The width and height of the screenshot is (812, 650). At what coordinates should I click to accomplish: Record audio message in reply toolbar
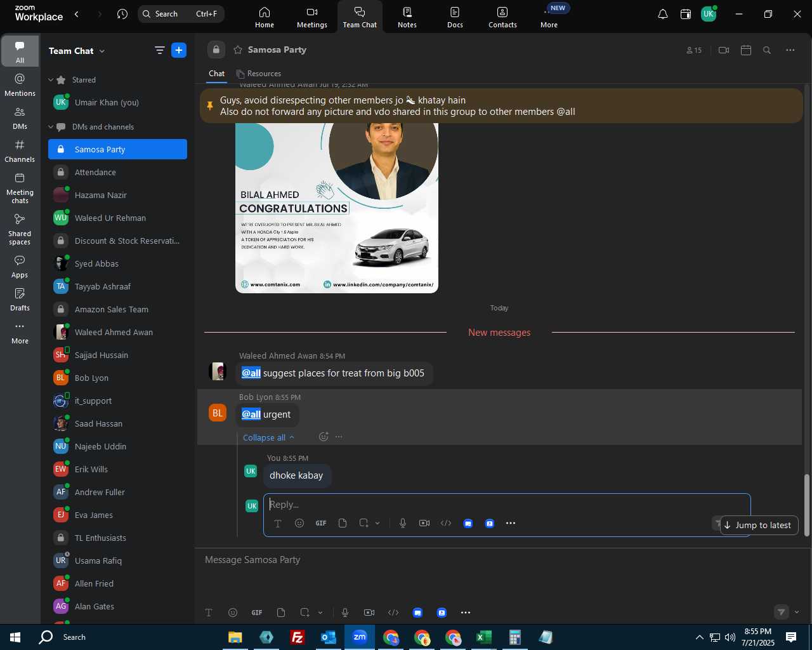point(402,523)
